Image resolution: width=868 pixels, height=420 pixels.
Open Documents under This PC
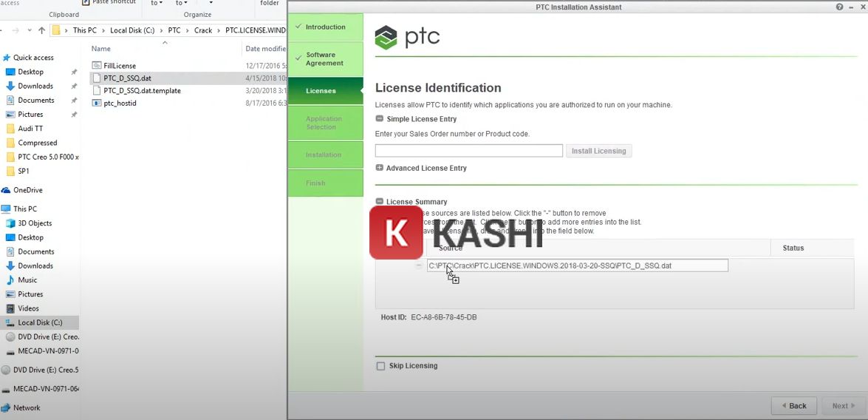point(36,251)
